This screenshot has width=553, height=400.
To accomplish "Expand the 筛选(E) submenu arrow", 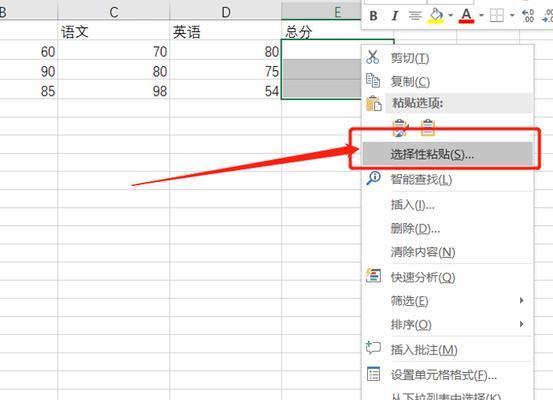I will pos(521,301).
